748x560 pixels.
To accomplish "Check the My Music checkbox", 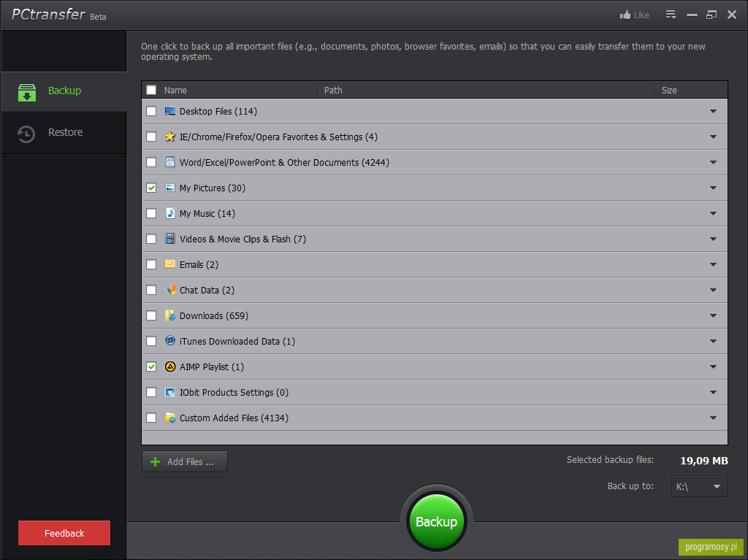I will coord(151,213).
